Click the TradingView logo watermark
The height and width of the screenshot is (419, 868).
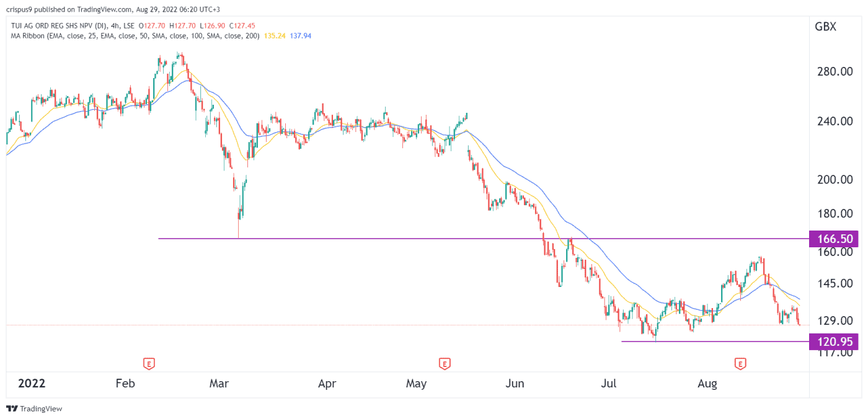pos(34,408)
